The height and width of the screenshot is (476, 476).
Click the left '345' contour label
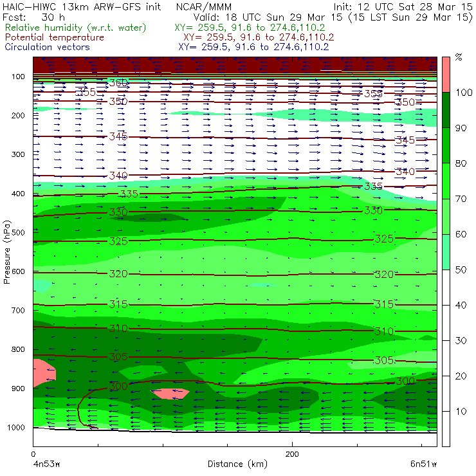118,136
